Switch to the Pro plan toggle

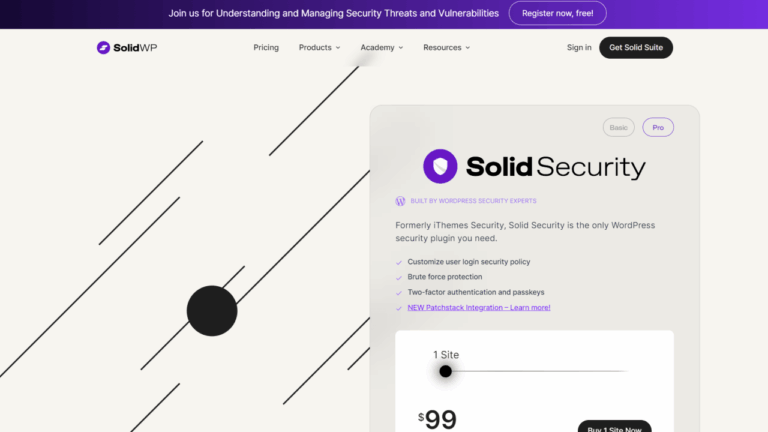(x=657, y=128)
